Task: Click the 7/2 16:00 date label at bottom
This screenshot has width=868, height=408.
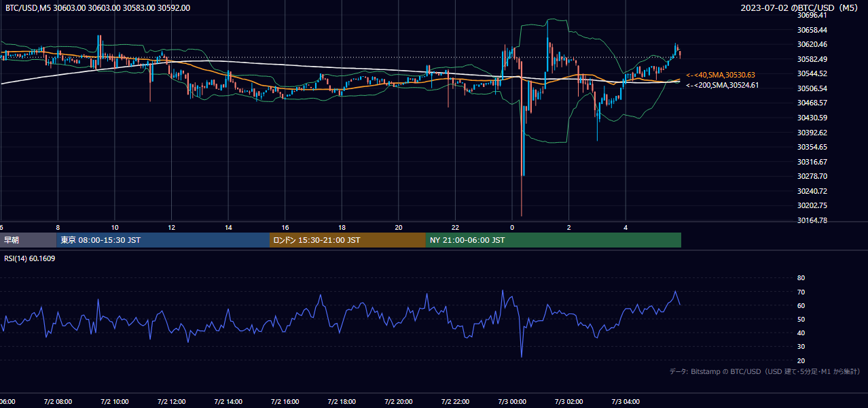Action: click(x=285, y=402)
